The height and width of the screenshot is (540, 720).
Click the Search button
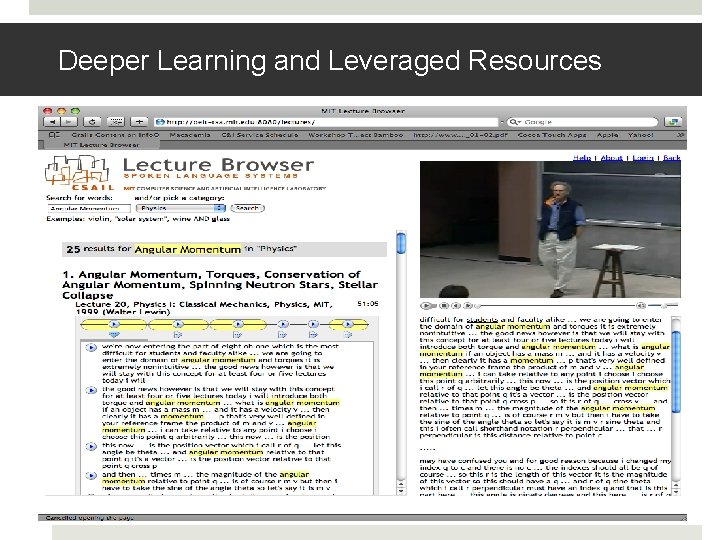pos(248,208)
